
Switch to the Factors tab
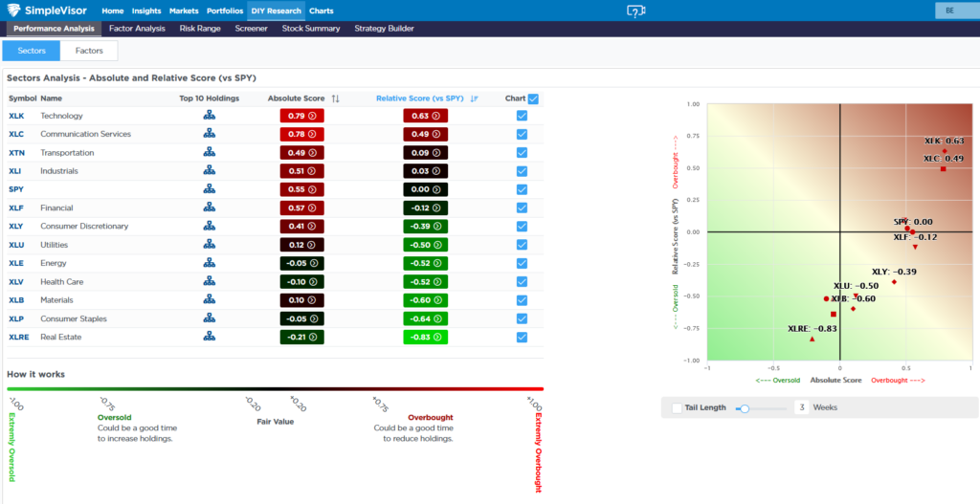[89, 51]
